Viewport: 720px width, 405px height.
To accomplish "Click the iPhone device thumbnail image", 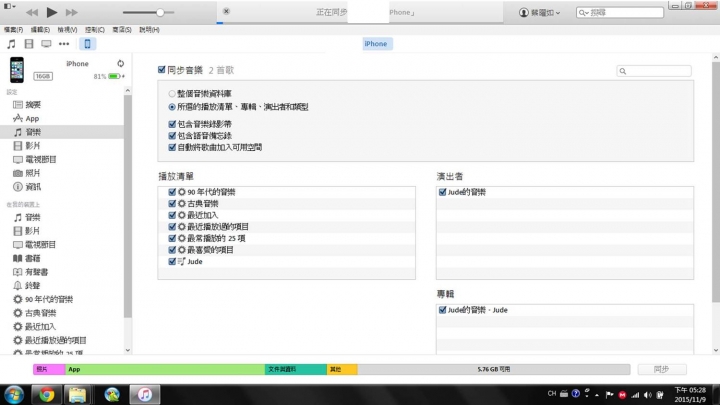I will coord(17,70).
